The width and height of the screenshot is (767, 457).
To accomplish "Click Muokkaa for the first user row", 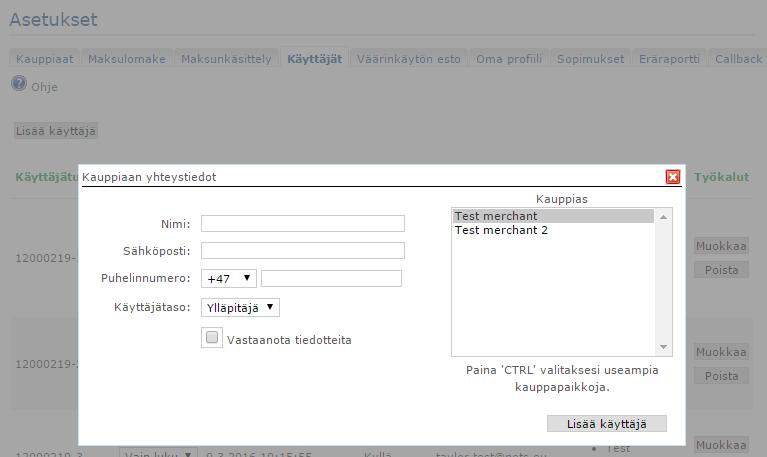I will coord(721,246).
